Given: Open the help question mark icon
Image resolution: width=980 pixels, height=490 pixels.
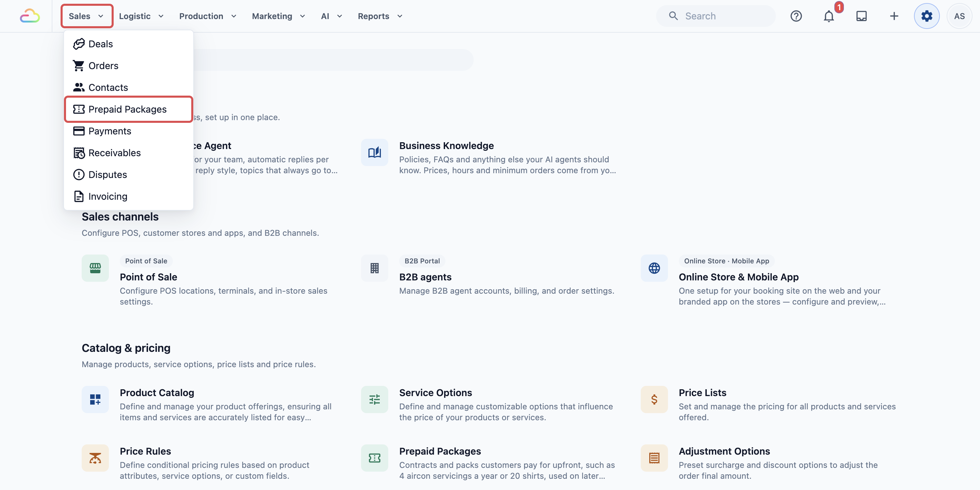Looking at the screenshot, I should 796,16.
